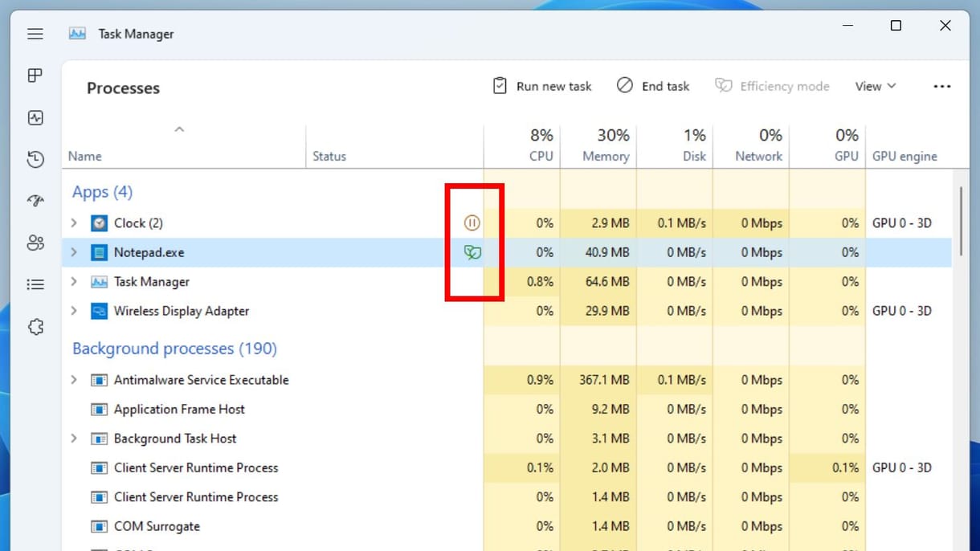Switch to the Processes sidebar tab
The height and width of the screenshot is (551, 980).
(35, 76)
